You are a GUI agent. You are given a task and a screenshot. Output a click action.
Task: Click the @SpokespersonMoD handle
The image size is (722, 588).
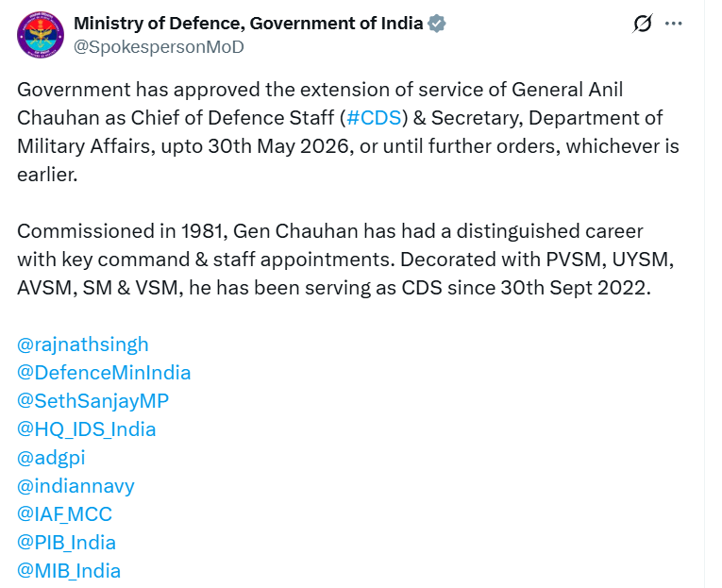click(159, 46)
